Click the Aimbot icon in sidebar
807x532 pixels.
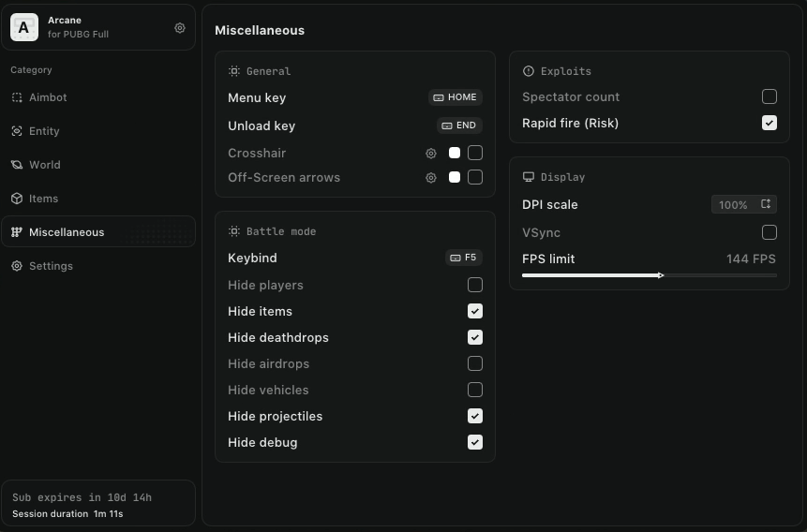pyautogui.click(x=17, y=97)
